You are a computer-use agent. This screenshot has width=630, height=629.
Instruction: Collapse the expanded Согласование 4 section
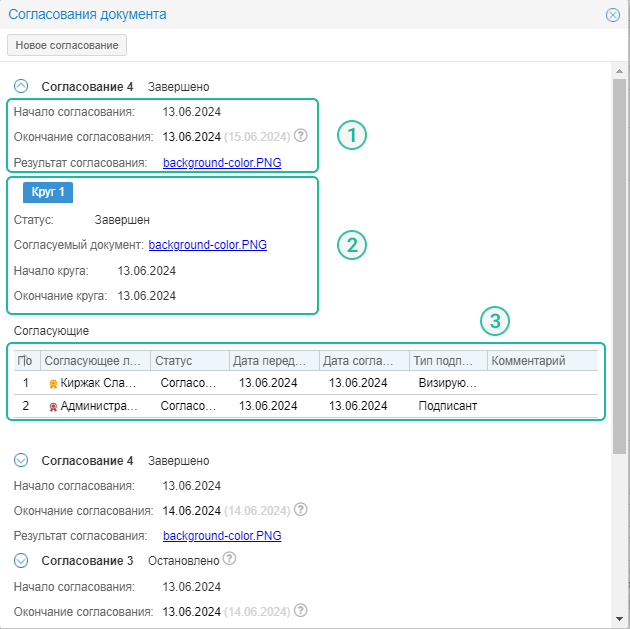click(x=21, y=86)
